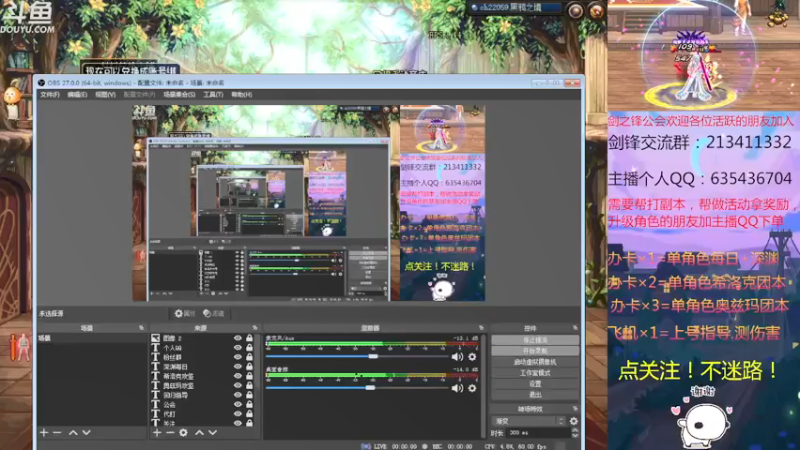Open the 场景集合(S) menu
Image resolution: width=800 pixels, height=450 pixels.
[179, 95]
